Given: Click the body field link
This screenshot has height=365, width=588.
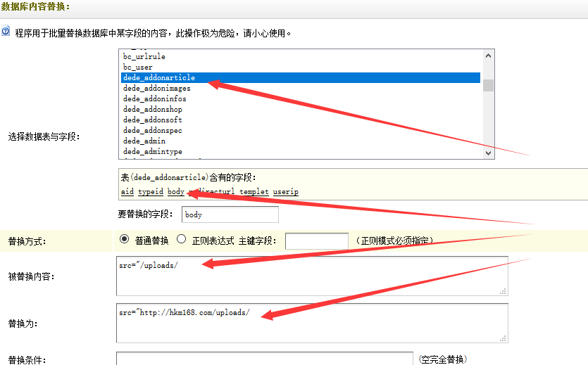Looking at the screenshot, I should point(176,192).
